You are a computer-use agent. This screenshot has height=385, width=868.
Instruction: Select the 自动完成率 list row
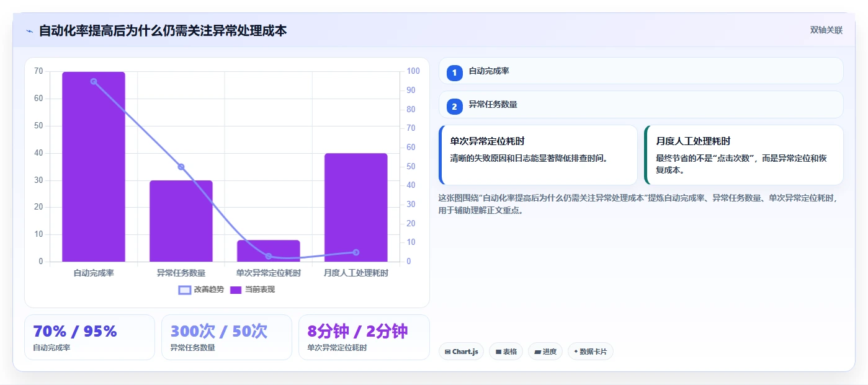click(641, 71)
